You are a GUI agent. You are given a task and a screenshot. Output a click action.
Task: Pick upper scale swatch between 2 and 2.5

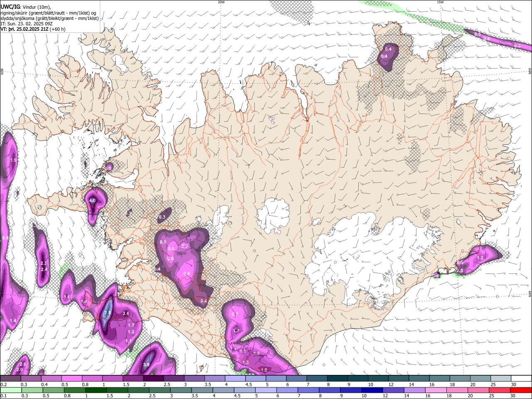click(x=153, y=378)
